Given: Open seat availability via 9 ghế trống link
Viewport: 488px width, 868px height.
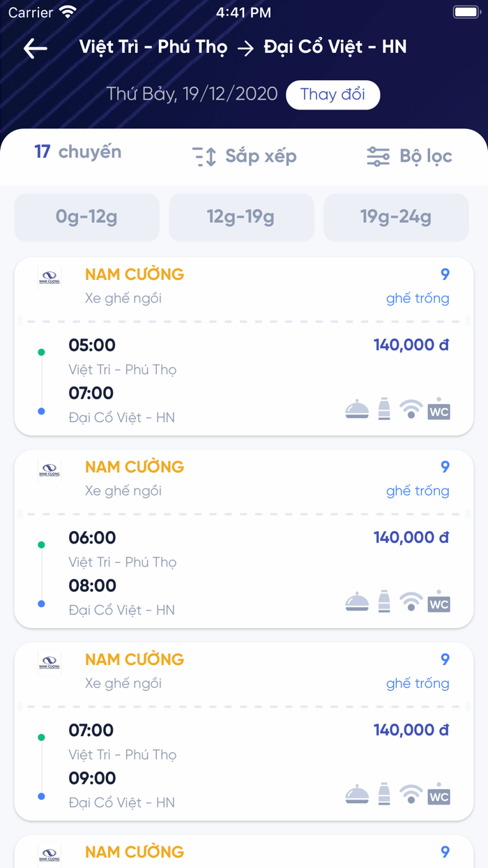Looking at the screenshot, I should (x=418, y=286).
